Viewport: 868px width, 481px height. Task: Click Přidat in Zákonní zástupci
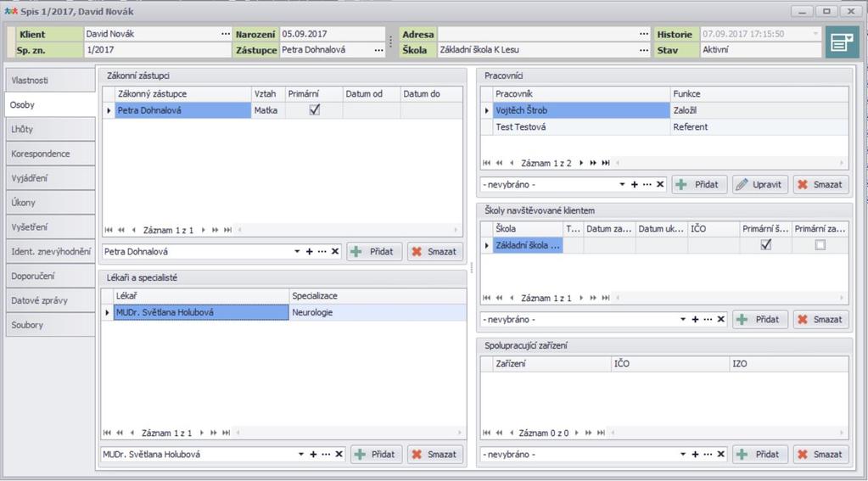pyautogui.click(x=373, y=251)
